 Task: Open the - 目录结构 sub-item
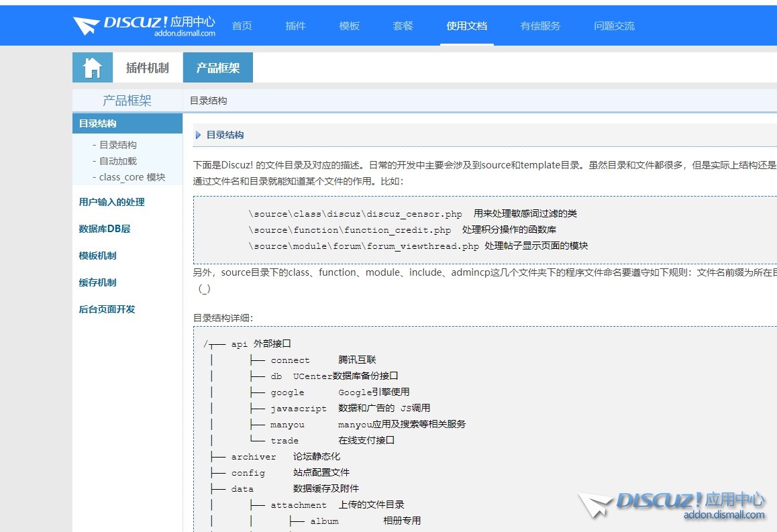pyautogui.click(x=115, y=145)
